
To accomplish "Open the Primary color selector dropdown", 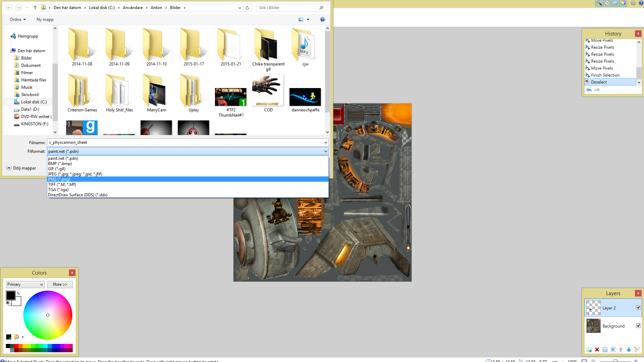I will (x=25, y=284).
